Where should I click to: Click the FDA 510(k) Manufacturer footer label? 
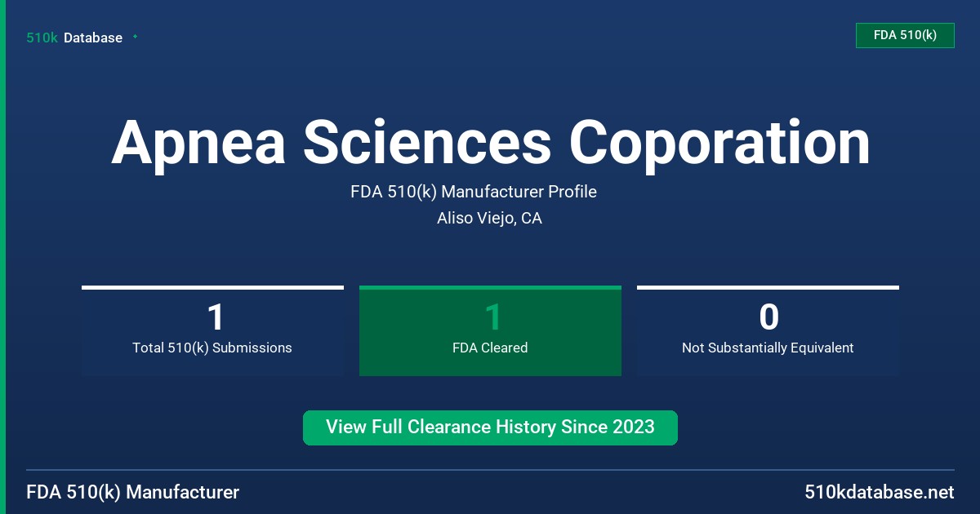click(133, 492)
